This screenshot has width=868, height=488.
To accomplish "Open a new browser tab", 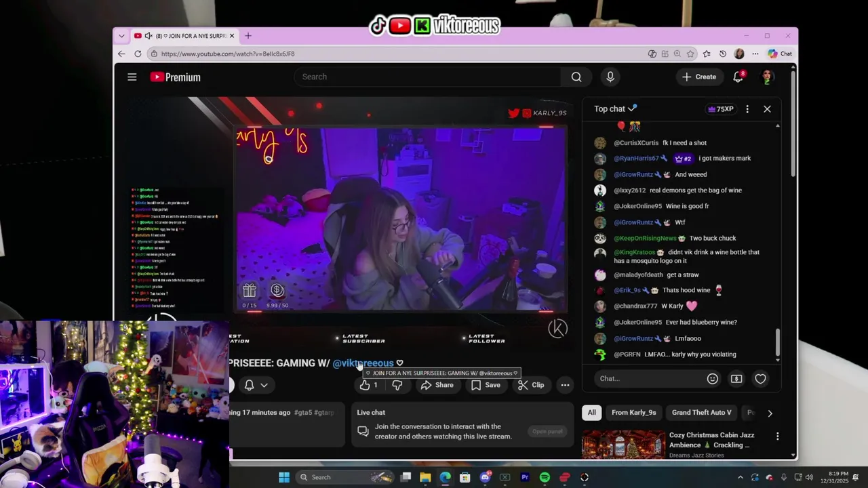I will (248, 36).
